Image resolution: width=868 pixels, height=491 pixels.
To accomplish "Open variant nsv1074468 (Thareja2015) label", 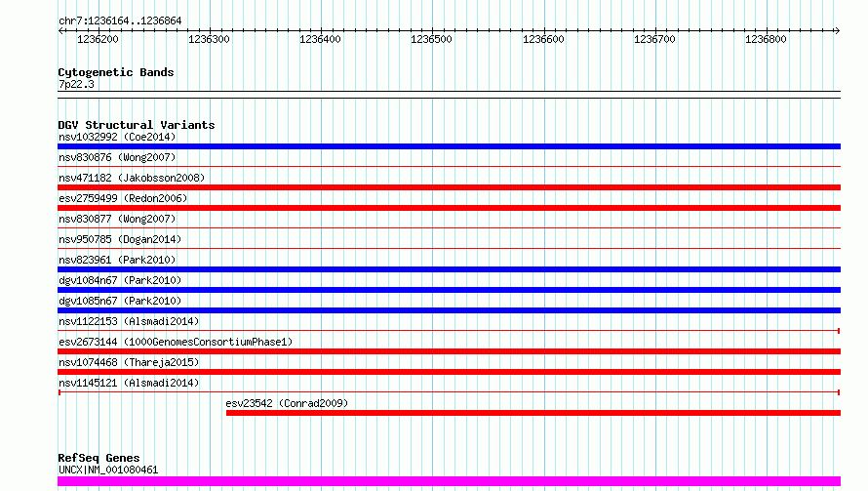I will click(129, 362).
